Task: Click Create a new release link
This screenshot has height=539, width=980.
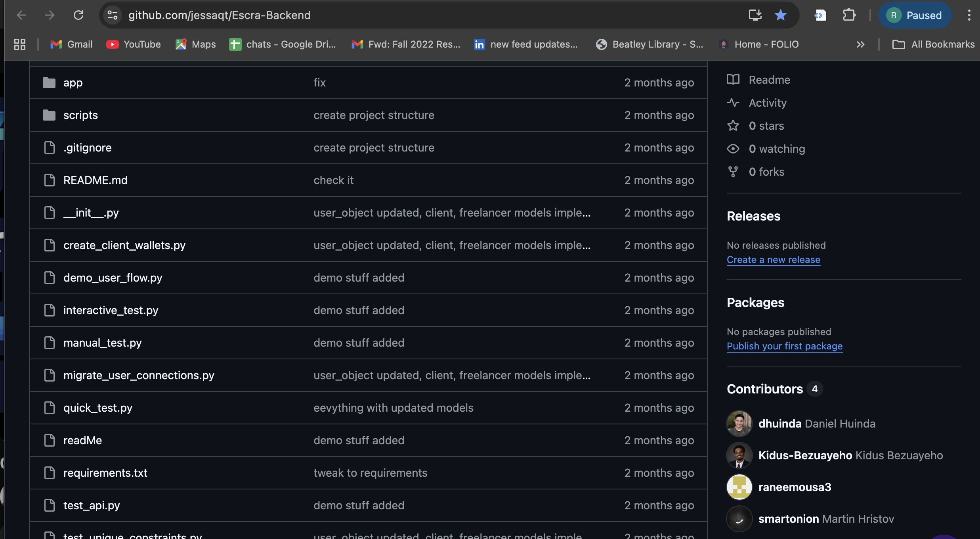Action: coord(773,260)
